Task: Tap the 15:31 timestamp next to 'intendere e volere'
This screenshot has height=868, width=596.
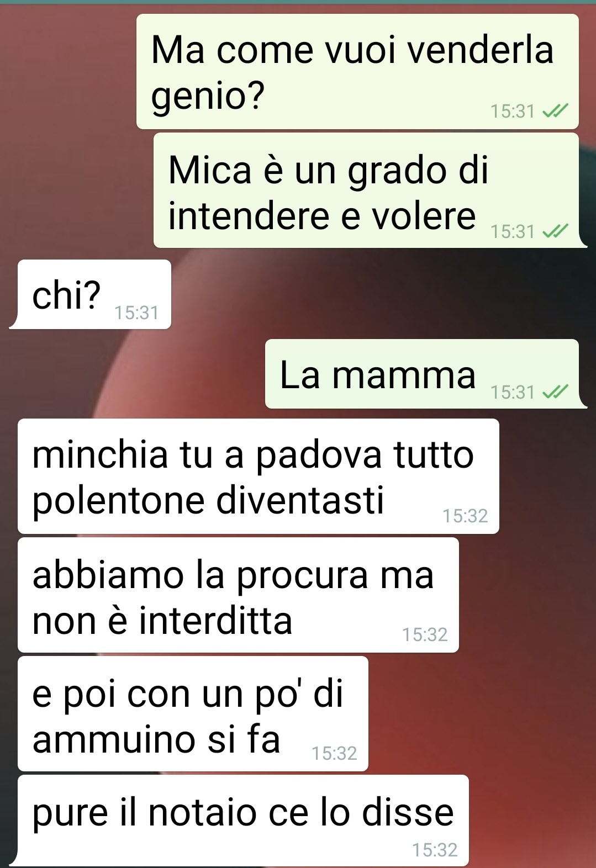Action: tap(513, 232)
